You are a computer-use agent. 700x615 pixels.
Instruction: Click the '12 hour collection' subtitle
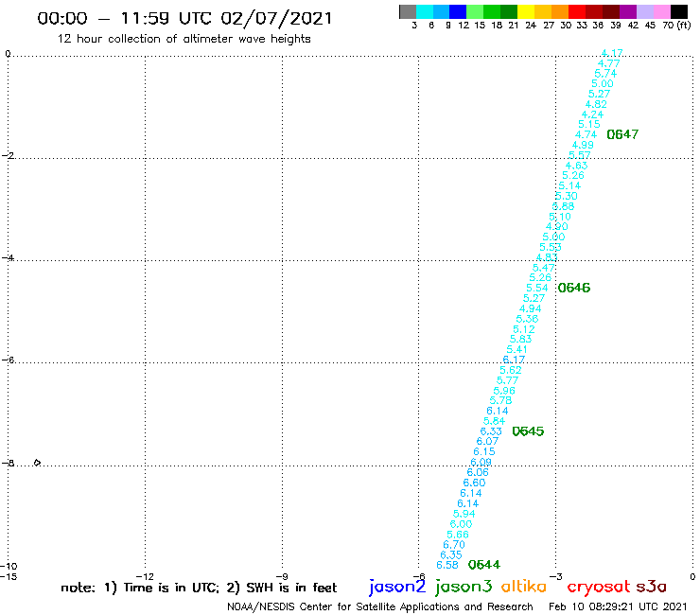pos(184,40)
